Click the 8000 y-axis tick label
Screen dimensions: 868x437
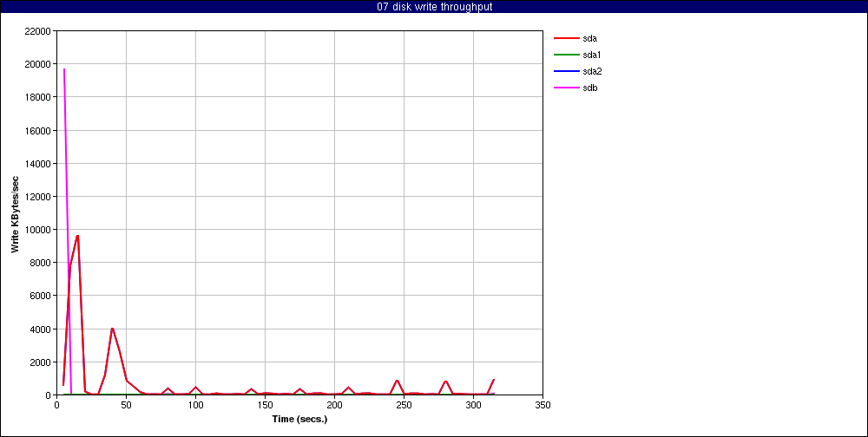click(x=41, y=263)
